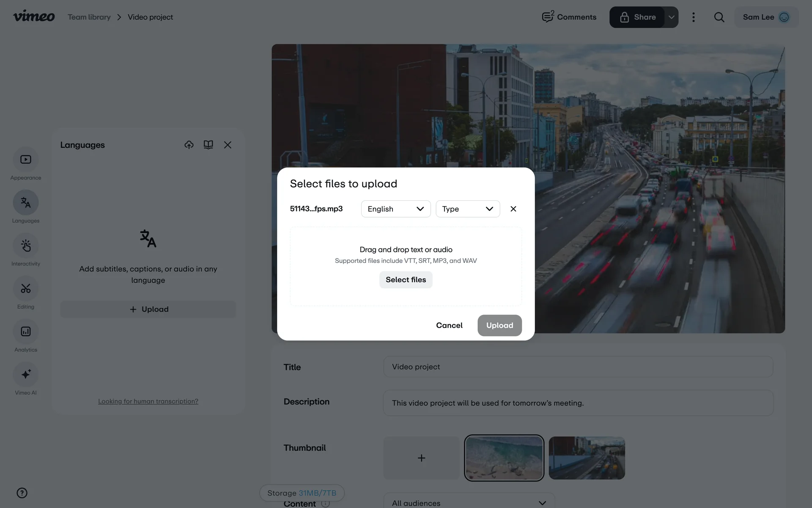The height and width of the screenshot is (508, 812).
Task: Remove the 51143...fps.mp3 file
Action: coord(513,209)
